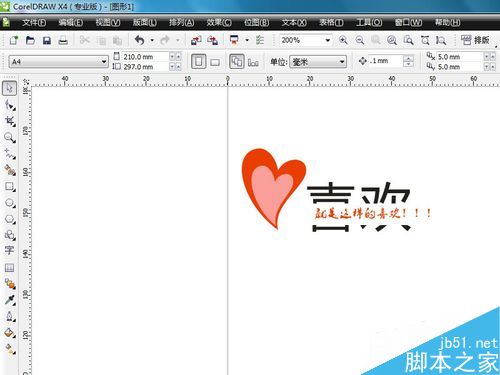The width and height of the screenshot is (500, 375).
Task: Select the Ellipse tool
Action: coord(9,203)
